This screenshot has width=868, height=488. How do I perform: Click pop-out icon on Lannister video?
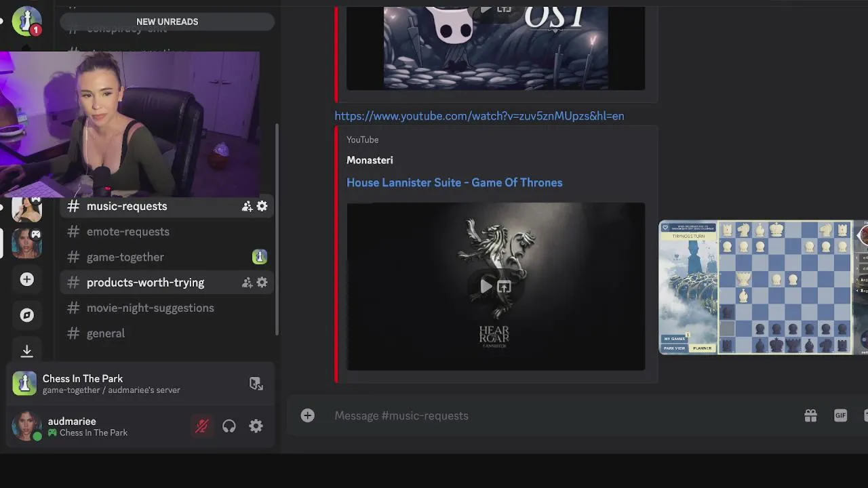pos(504,287)
